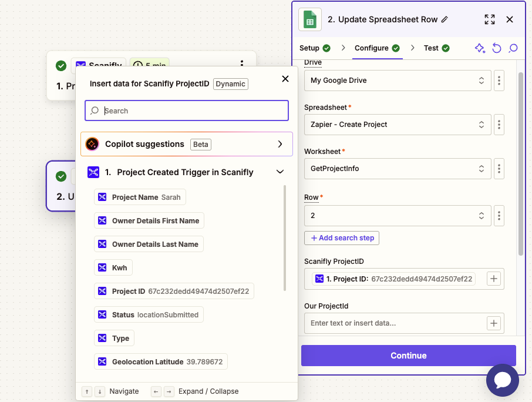
Task: Click the configure panel scrollbar
Action: [521, 163]
